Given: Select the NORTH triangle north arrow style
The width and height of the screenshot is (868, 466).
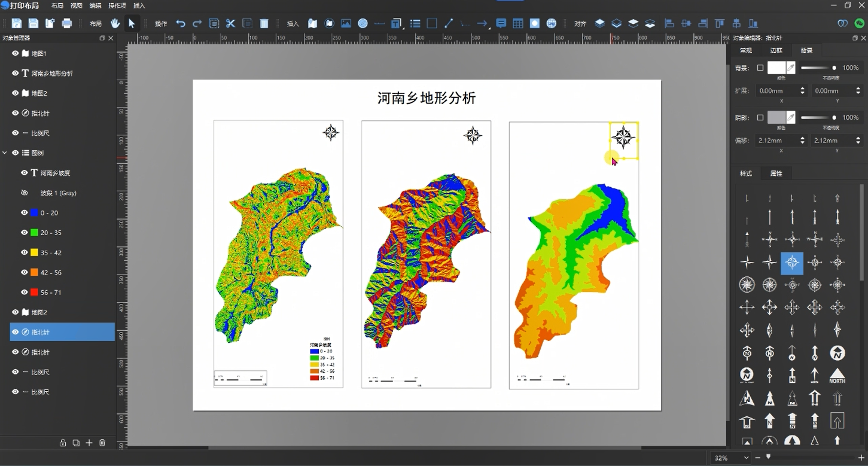Looking at the screenshot, I should click(x=837, y=376).
